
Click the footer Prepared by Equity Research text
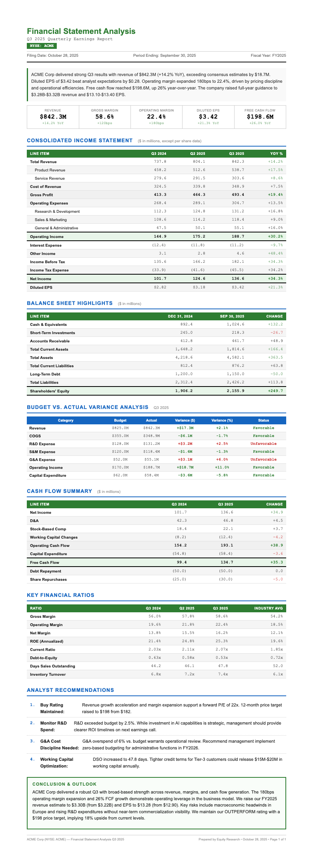242,840
